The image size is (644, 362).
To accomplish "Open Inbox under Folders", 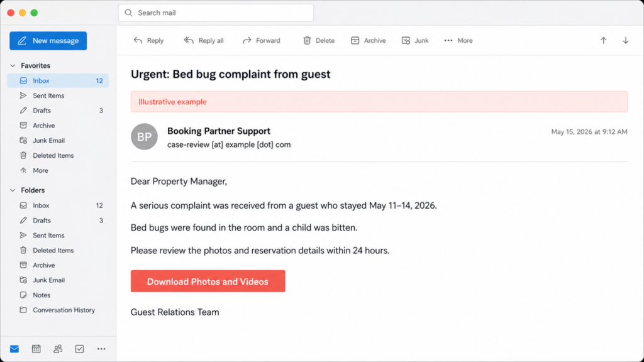I will [x=58, y=206].
